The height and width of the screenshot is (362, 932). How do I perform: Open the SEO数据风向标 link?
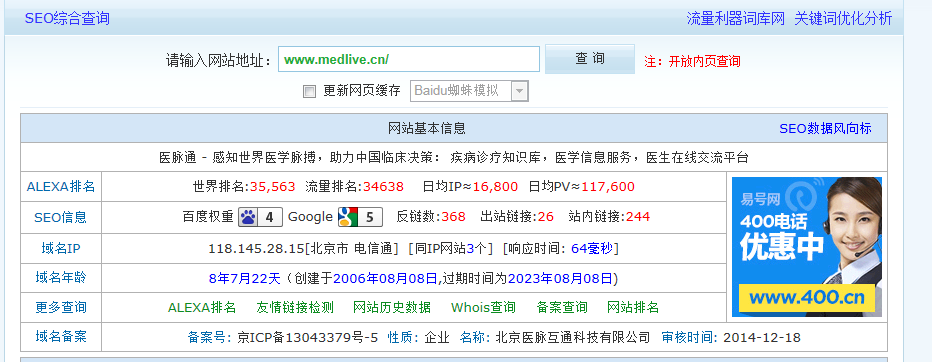click(x=825, y=128)
